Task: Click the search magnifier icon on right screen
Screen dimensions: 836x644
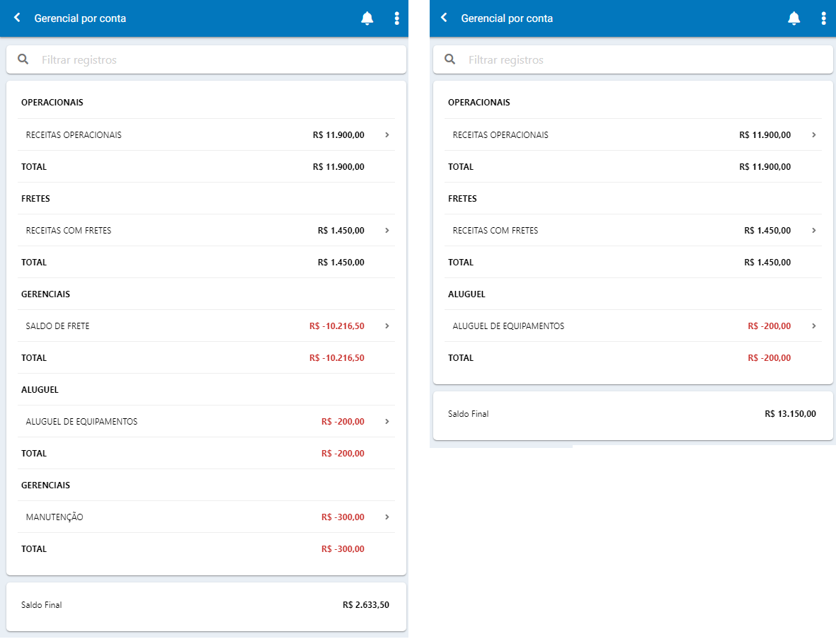Action: pos(450,59)
